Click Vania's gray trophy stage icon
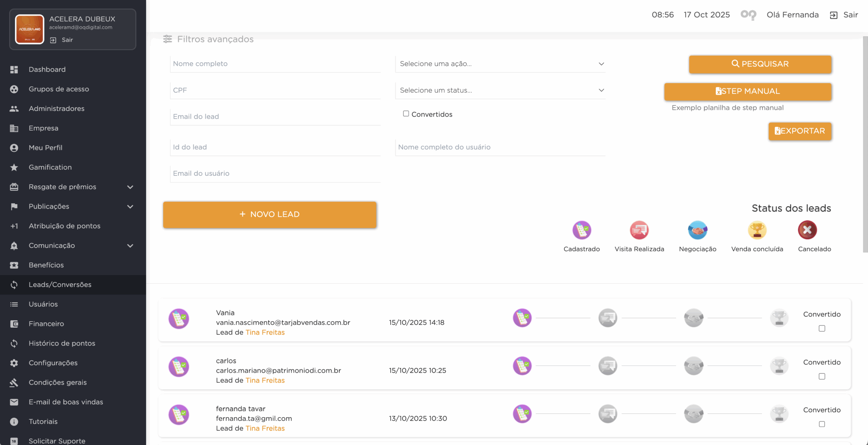Screen dimensions: 868x445 pos(779,318)
